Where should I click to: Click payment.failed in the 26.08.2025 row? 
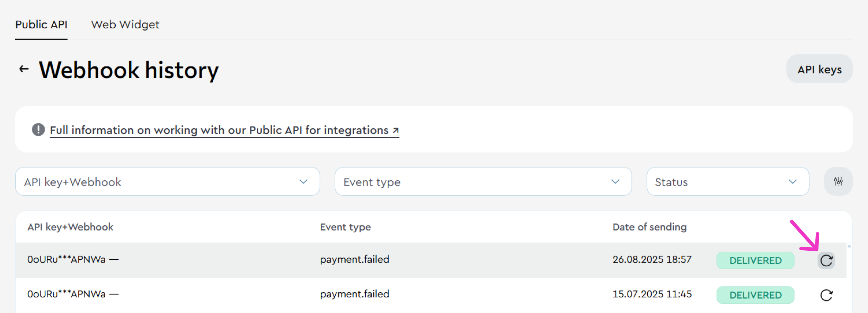click(355, 259)
